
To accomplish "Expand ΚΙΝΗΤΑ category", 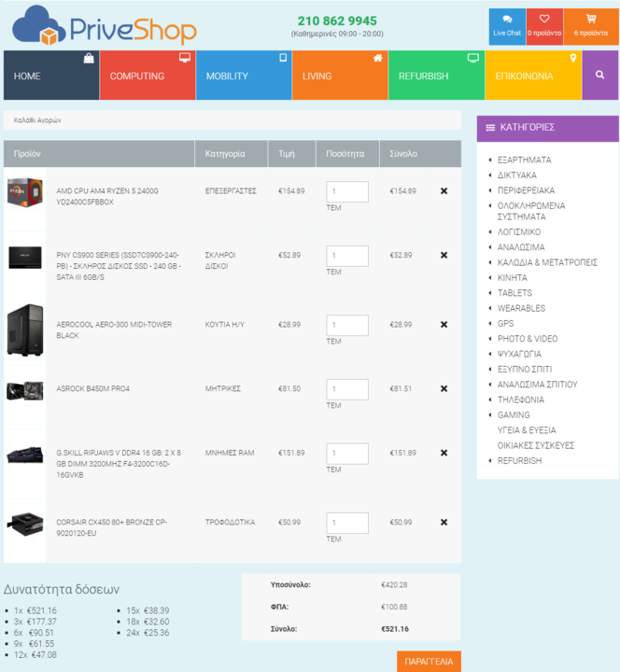I will click(x=512, y=278).
